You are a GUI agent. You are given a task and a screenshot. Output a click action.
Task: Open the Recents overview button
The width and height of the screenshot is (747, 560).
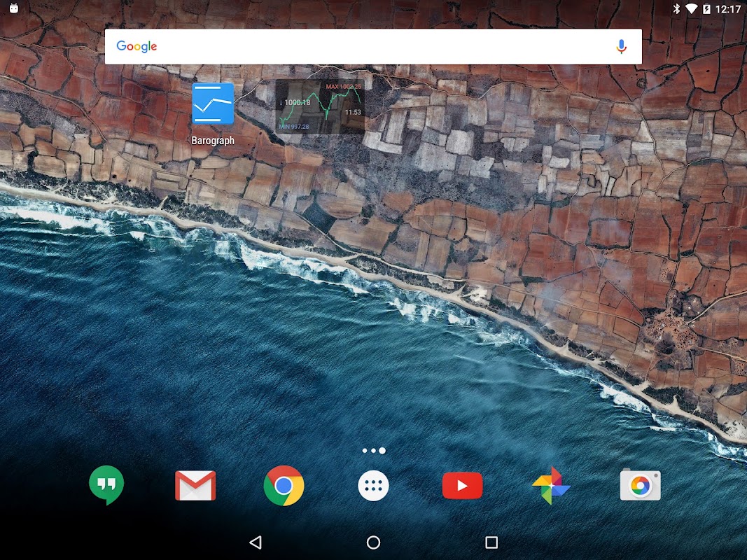pyautogui.click(x=491, y=542)
